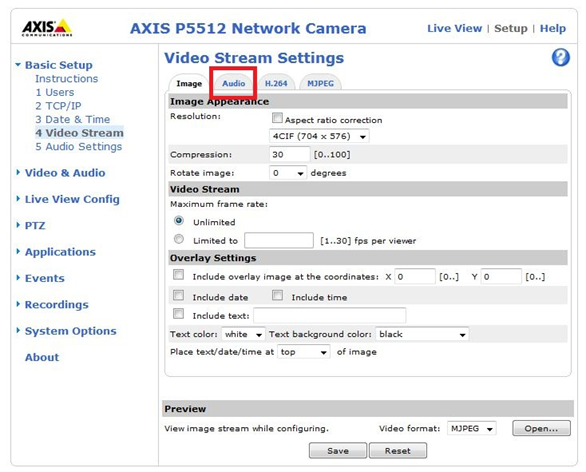Click the Include text input box
The height and width of the screenshot is (472, 586).
coord(329,315)
